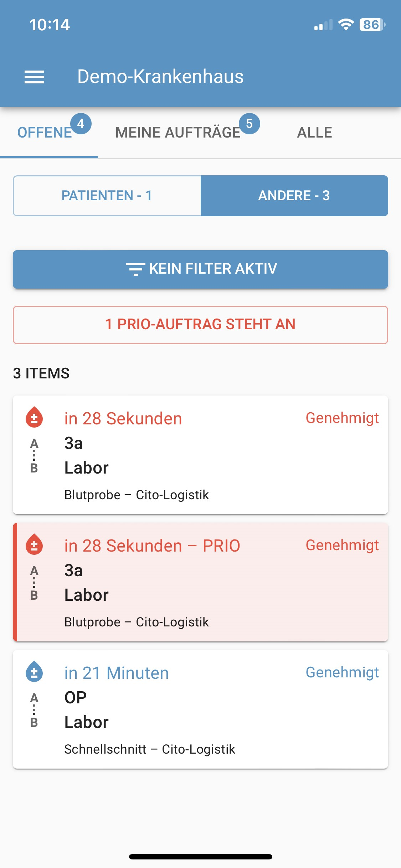
Task: Select the Offene tab
Action: pyautogui.click(x=45, y=133)
